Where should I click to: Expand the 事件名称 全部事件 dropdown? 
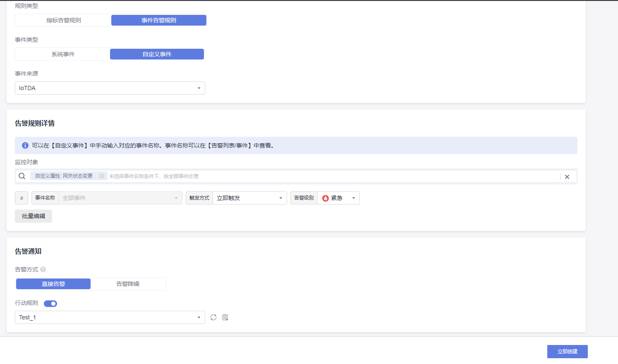(120, 198)
